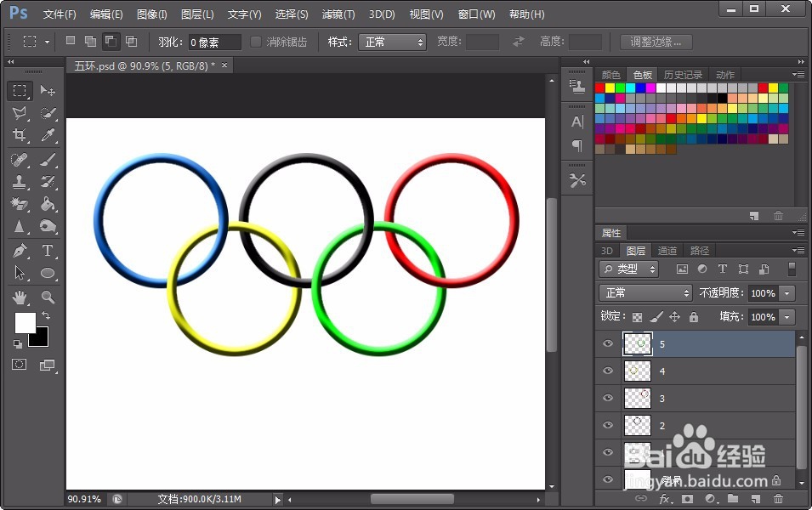The width and height of the screenshot is (812, 510).
Task: Open the swatches panel flyout menu
Action: click(798, 75)
